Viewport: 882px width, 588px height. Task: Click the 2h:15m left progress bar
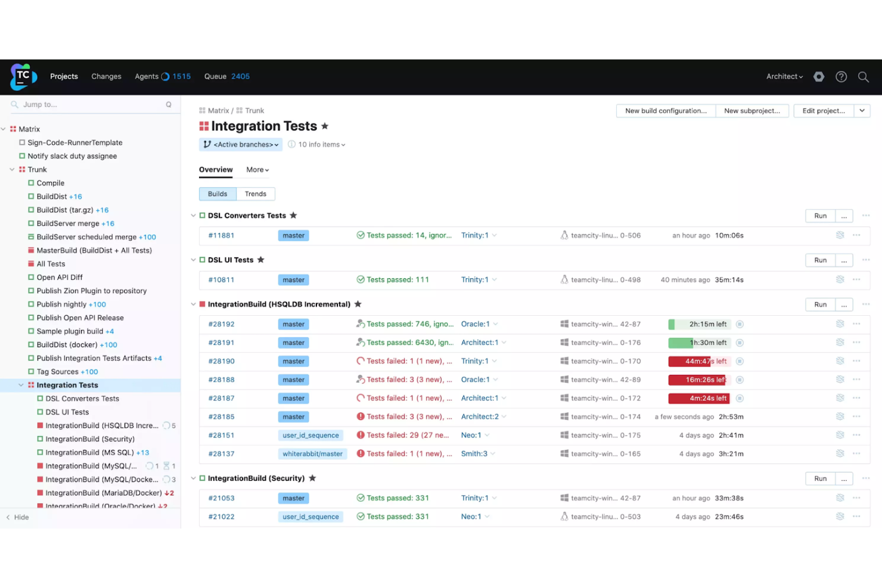[x=698, y=324]
